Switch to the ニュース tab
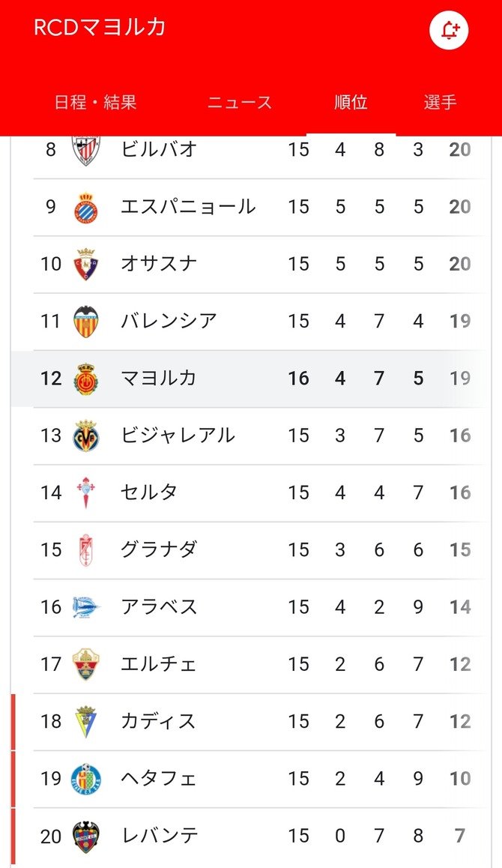 tap(240, 103)
